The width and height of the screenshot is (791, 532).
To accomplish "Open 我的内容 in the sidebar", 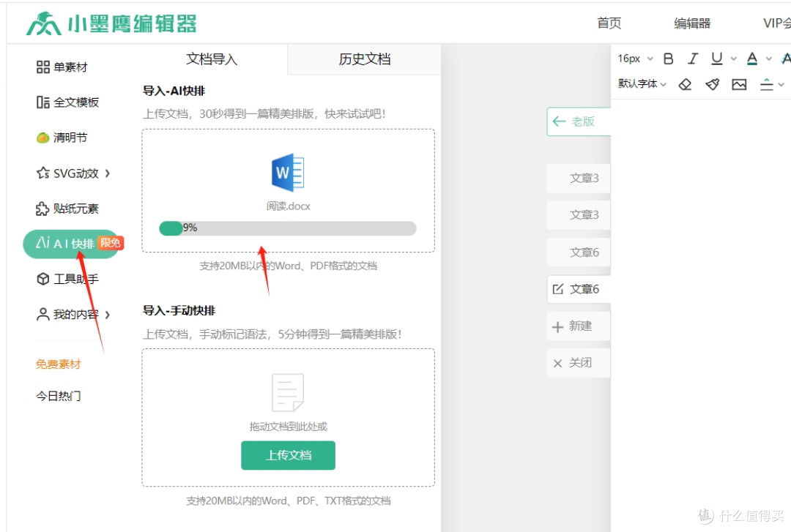I will (67, 314).
